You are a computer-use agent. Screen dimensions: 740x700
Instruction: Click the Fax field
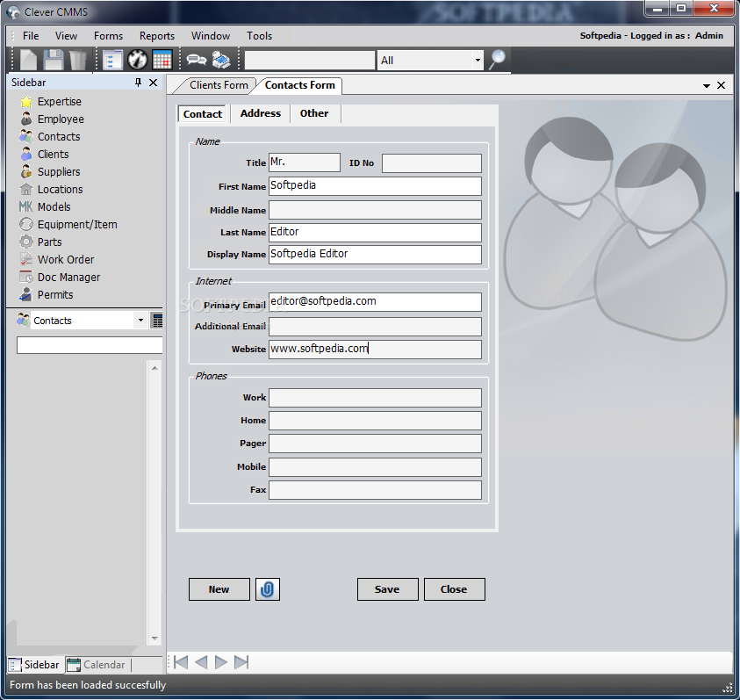(375, 490)
